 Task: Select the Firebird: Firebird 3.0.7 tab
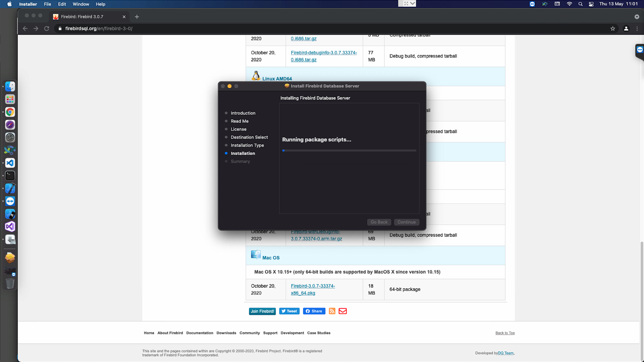(89, 17)
